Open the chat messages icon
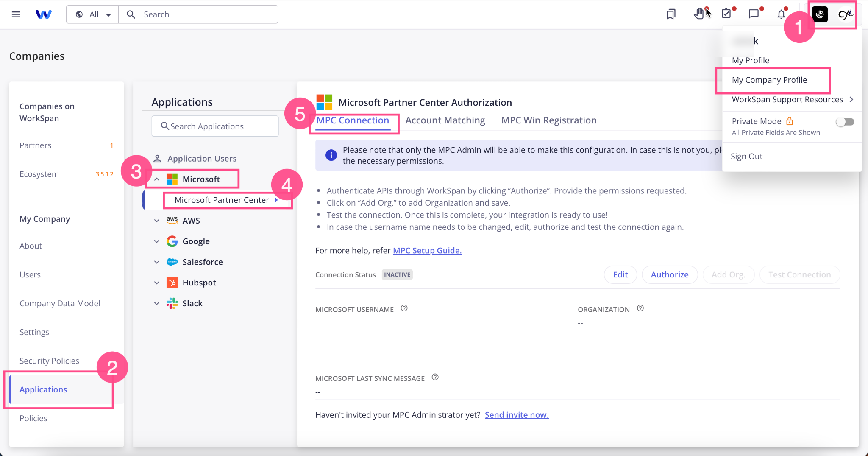Viewport: 868px width, 456px height. click(754, 14)
